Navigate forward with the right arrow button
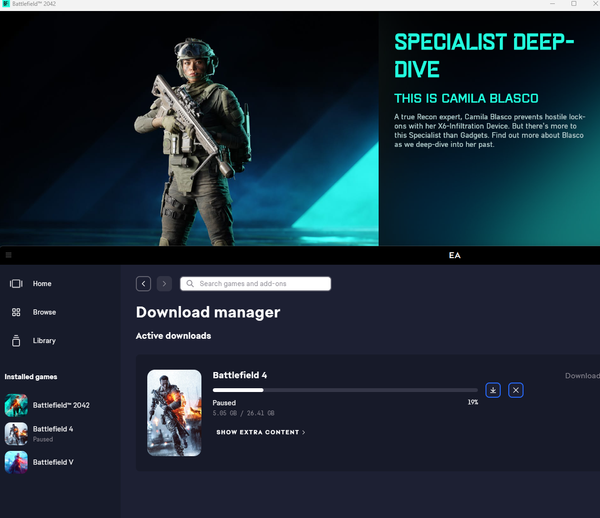600x518 pixels. tap(164, 284)
